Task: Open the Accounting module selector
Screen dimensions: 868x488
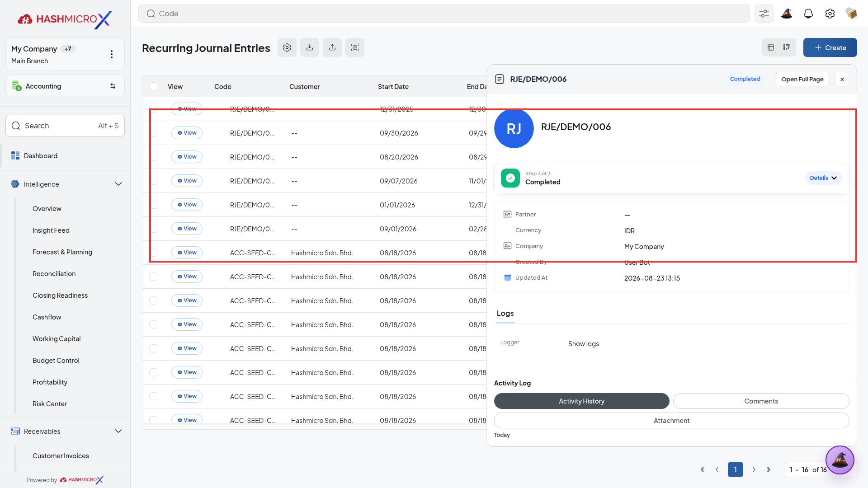Action: tap(65, 86)
